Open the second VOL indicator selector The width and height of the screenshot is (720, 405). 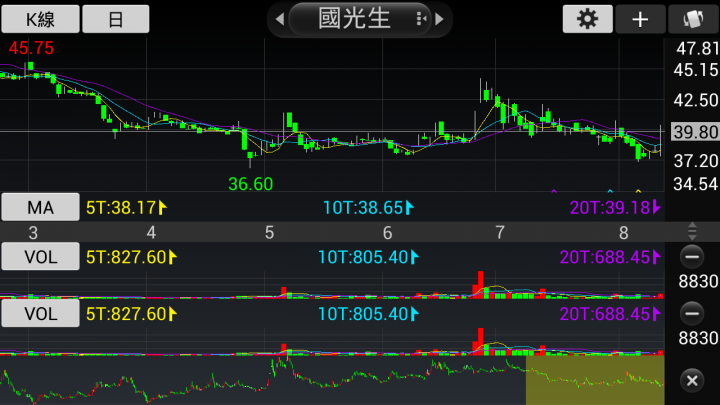[40, 314]
